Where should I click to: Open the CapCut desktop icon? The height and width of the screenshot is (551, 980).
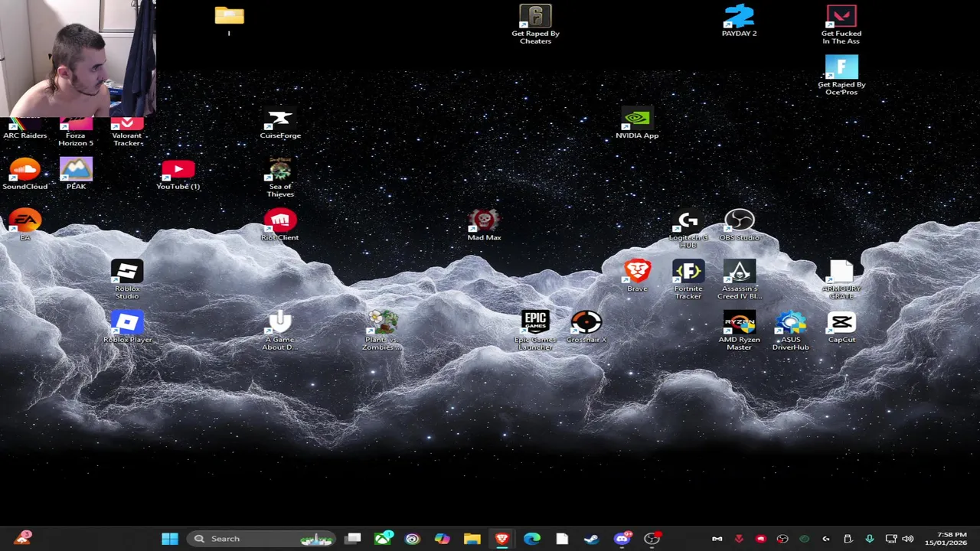point(841,328)
